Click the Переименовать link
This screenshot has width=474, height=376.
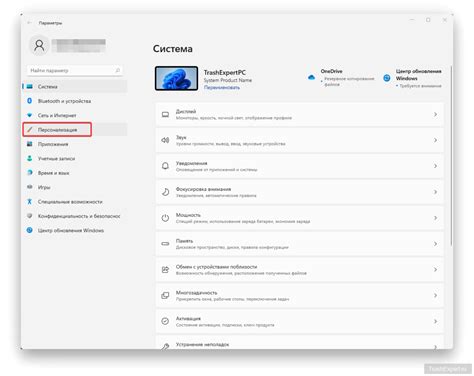click(x=222, y=87)
